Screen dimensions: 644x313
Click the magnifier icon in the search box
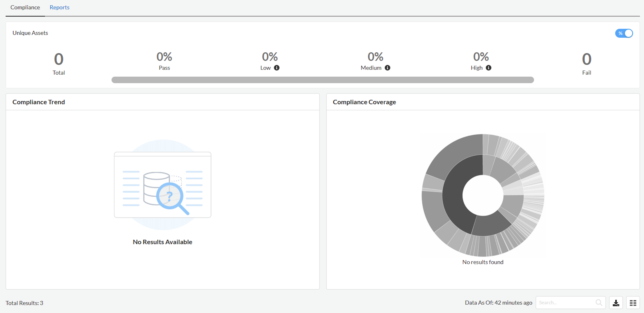pyautogui.click(x=599, y=303)
